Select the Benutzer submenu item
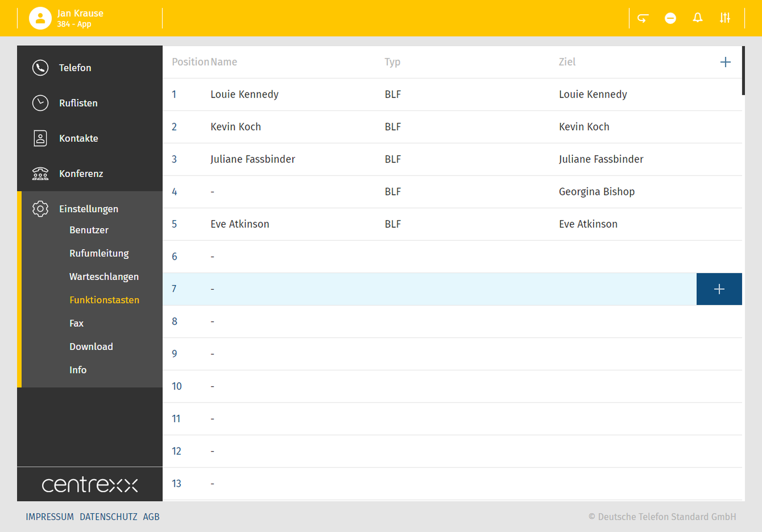The height and width of the screenshot is (532, 762). click(89, 230)
